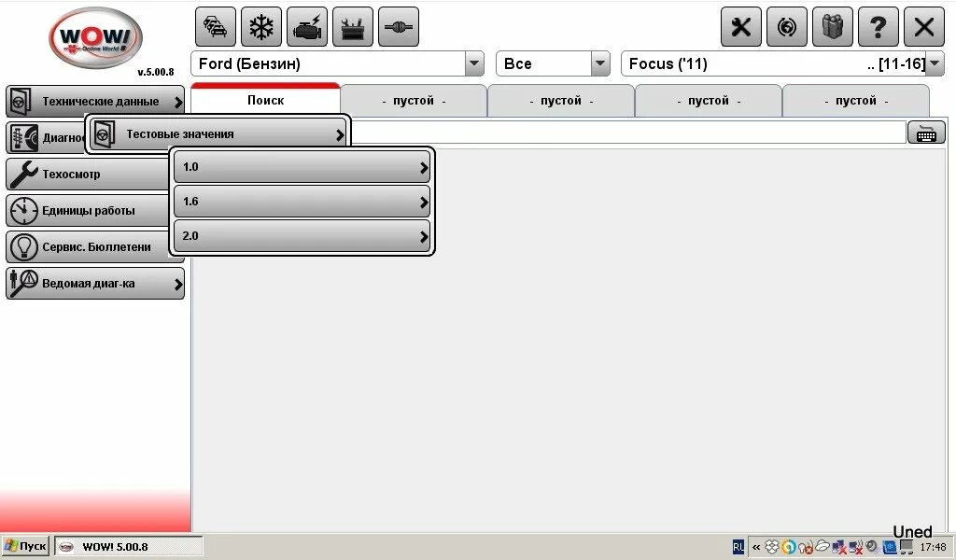The image size is (956, 560).
Task: Open Ведомая диаг-ка sidebar button
Action: point(95,284)
